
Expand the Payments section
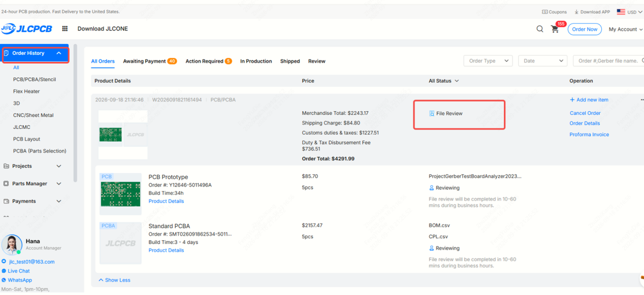point(59,201)
